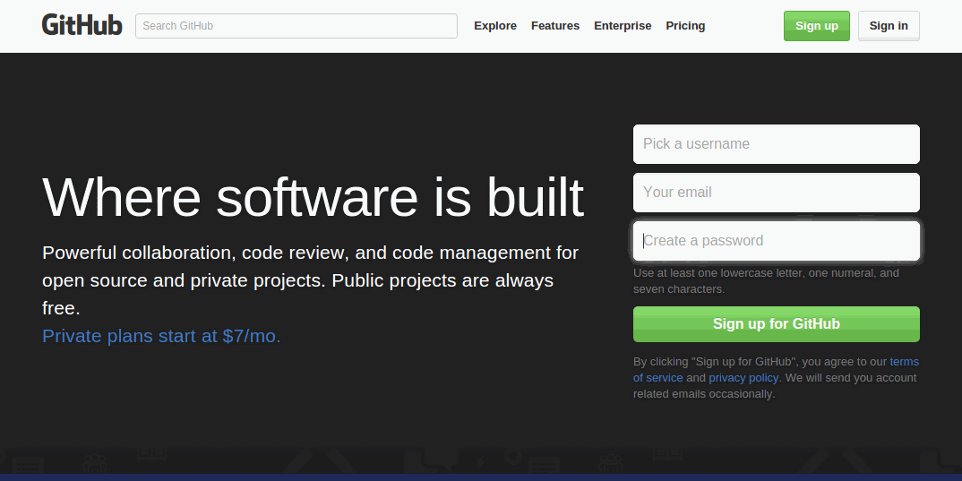Viewport: 962px width, 481px height.
Task: Click the GitHub logo in the header
Action: [82, 26]
